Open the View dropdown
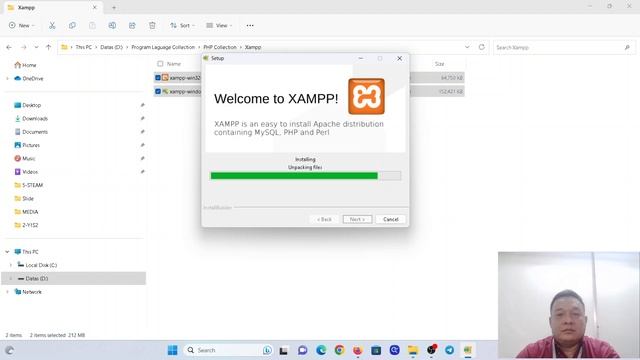 click(x=219, y=25)
